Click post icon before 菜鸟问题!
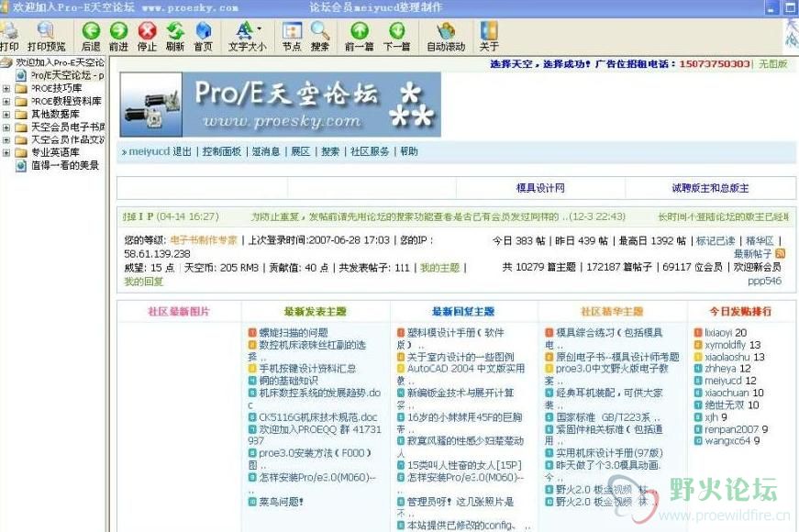The width and height of the screenshot is (799, 532). [252, 502]
